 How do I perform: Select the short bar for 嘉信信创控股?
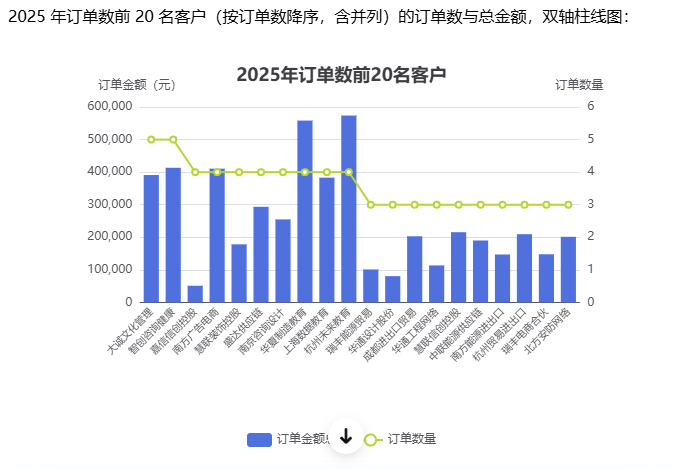click(x=195, y=294)
